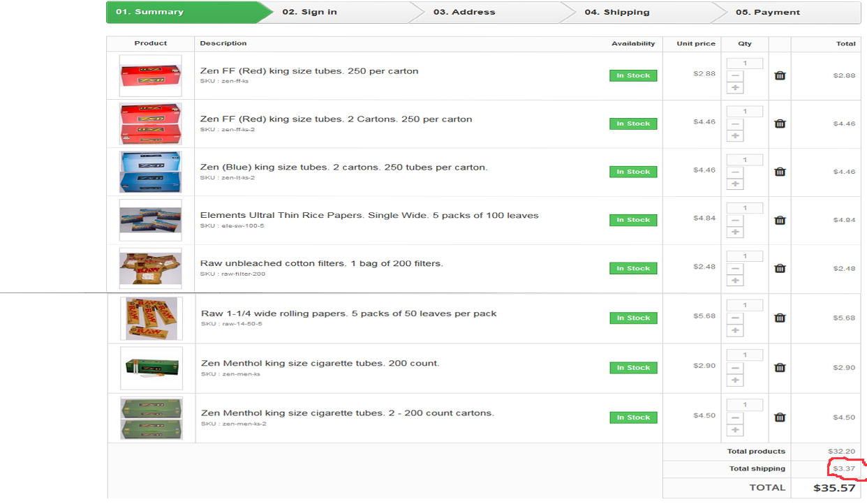Click quantity field for Raw cotton filters
Viewport: 867px width, 504px height.
point(745,256)
